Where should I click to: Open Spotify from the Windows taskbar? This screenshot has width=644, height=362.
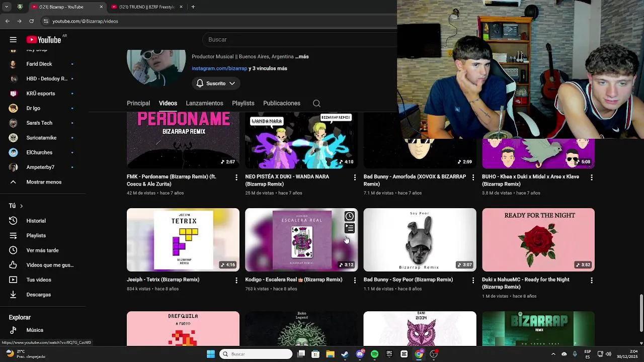(374, 354)
